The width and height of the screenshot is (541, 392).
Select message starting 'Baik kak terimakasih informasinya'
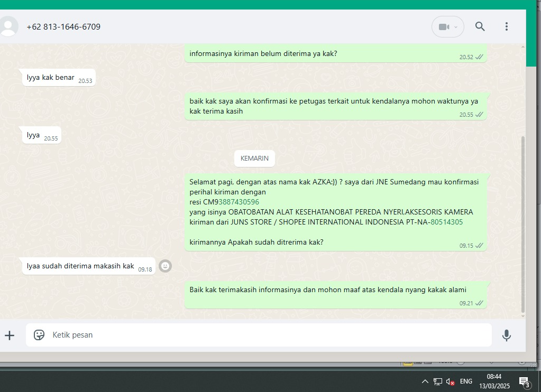click(x=335, y=295)
